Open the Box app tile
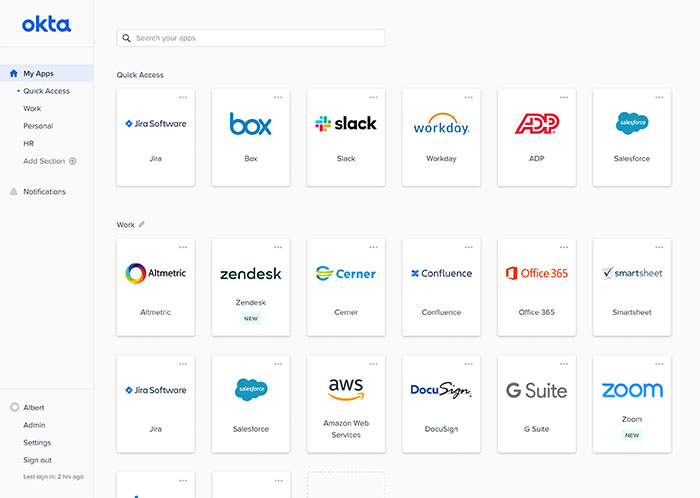 click(251, 137)
